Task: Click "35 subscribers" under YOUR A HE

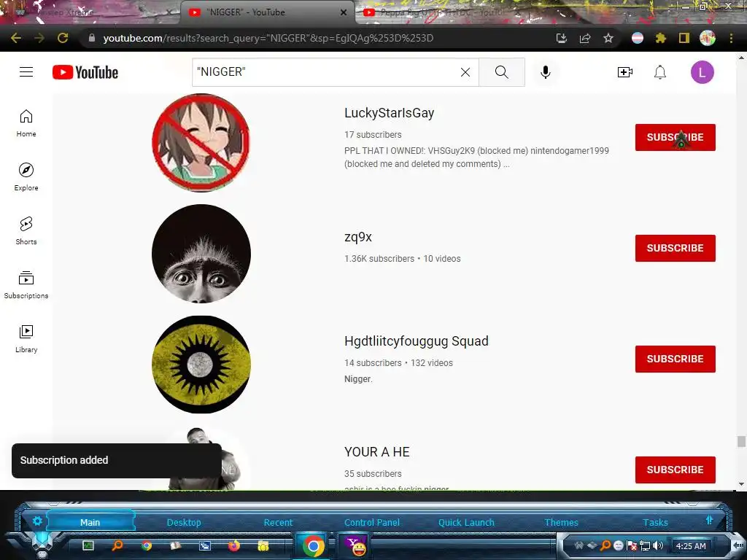Action: tap(373, 474)
